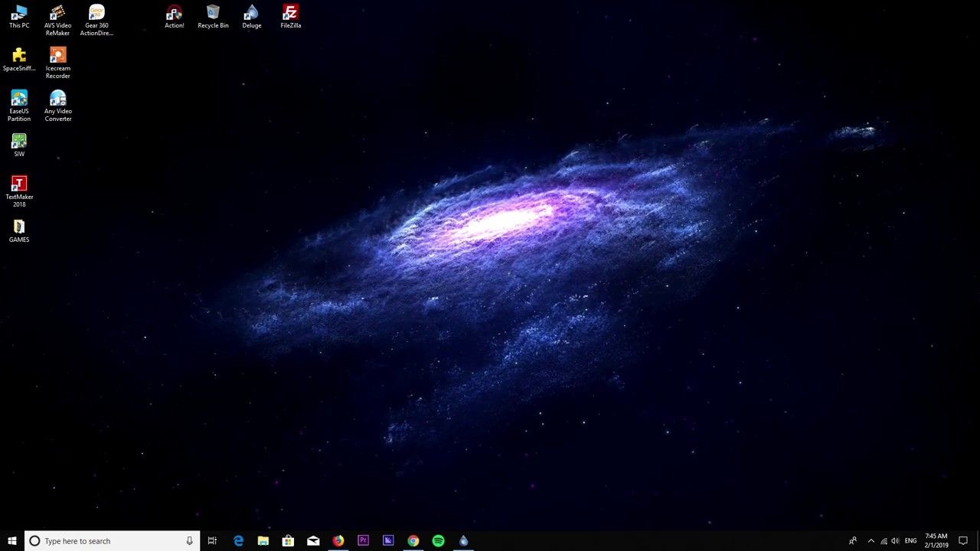Open Gear 360 ActionDirector shortcut
Image resolution: width=980 pixels, height=551 pixels.
(x=96, y=21)
